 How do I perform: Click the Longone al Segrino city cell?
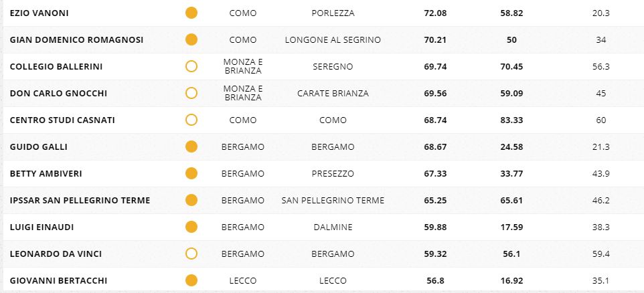pyautogui.click(x=333, y=40)
